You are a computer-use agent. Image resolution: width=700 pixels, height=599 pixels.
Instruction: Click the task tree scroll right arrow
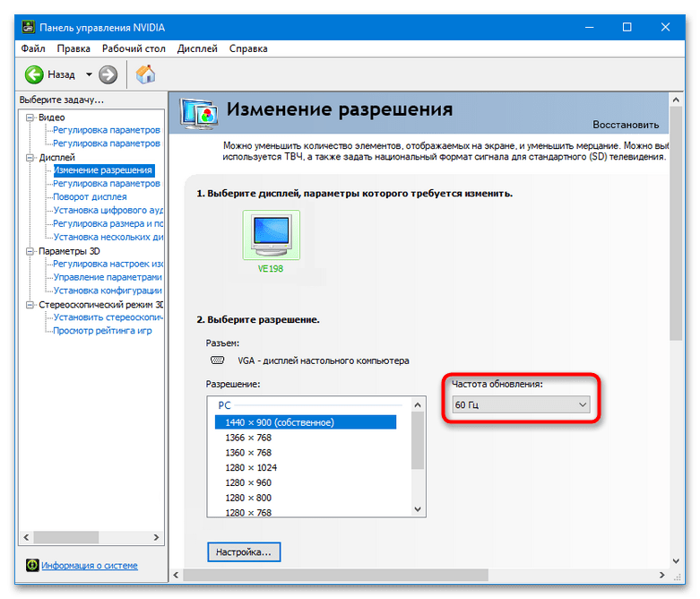pos(156,537)
